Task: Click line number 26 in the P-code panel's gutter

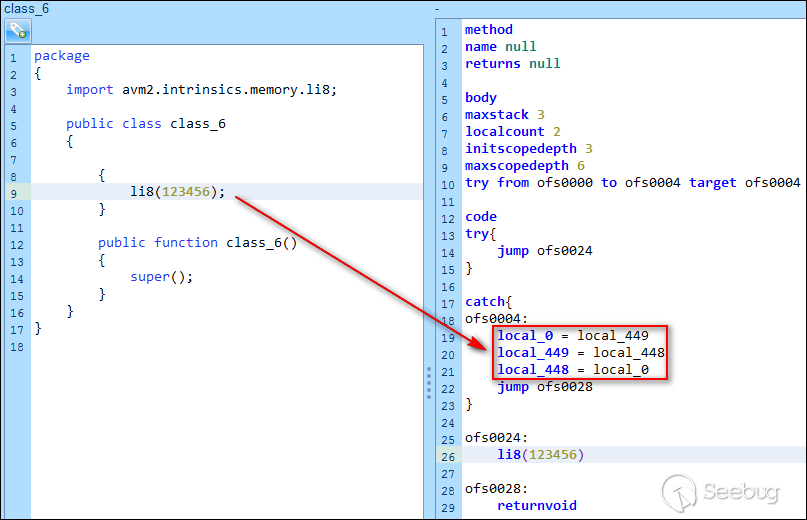Action: [x=448, y=457]
